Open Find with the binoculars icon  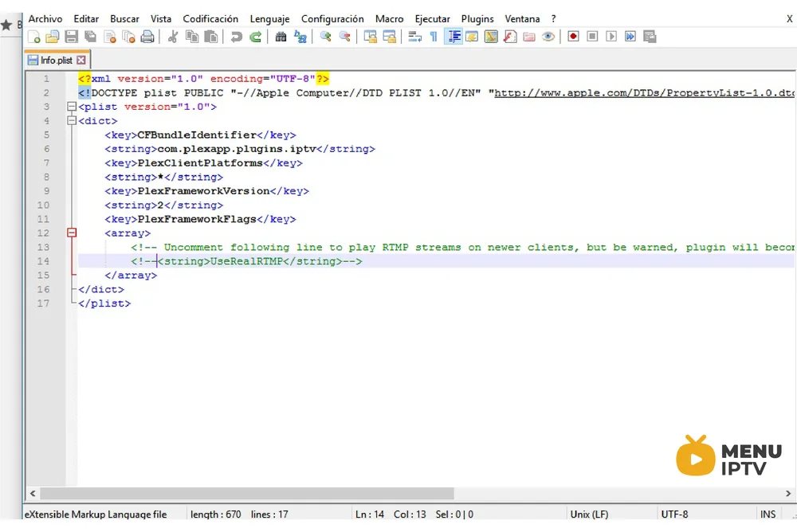[281, 37]
